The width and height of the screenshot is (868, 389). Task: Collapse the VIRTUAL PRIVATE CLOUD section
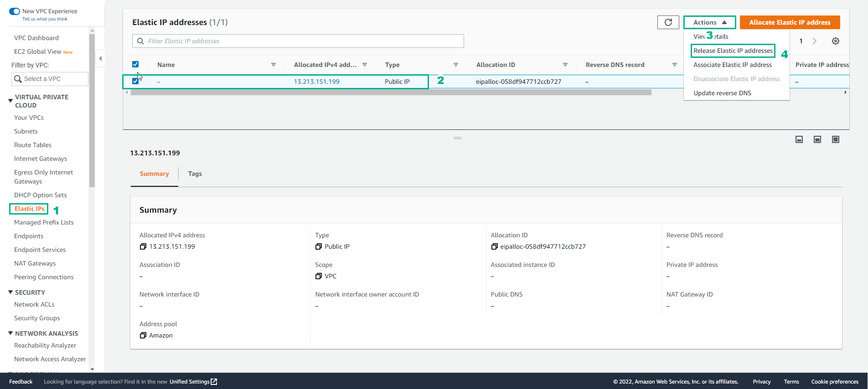pyautogui.click(x=10, y=101)
